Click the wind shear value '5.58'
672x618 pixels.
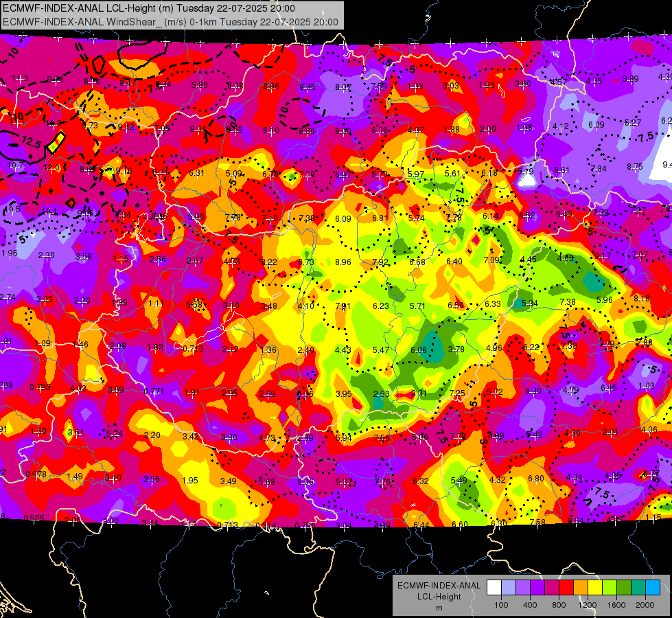194,304
